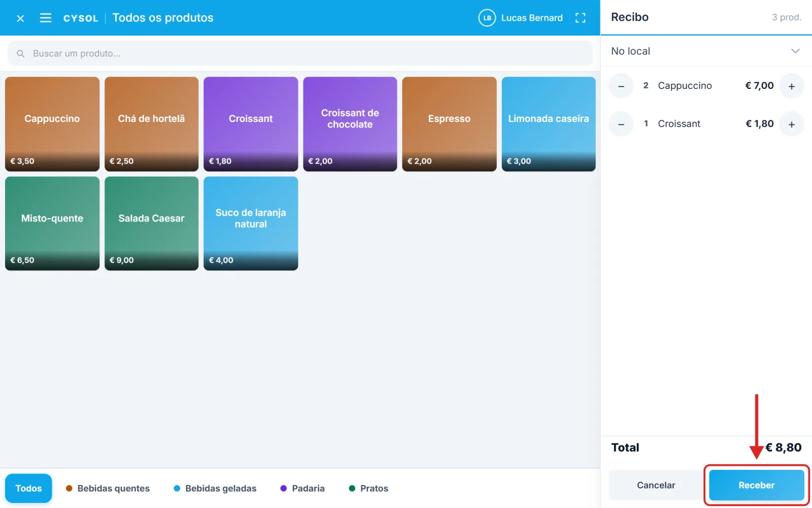
Task: Click the € 7,00 Cappuccino price
Action: pos(759,86)
